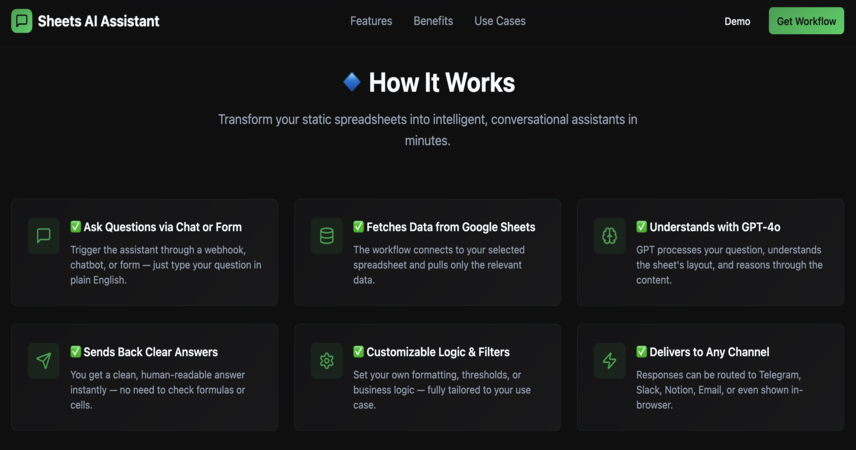Viewport: 856px width, 450px height.
Task: Open the Features nav item
Action: click(x=371, y=21)
